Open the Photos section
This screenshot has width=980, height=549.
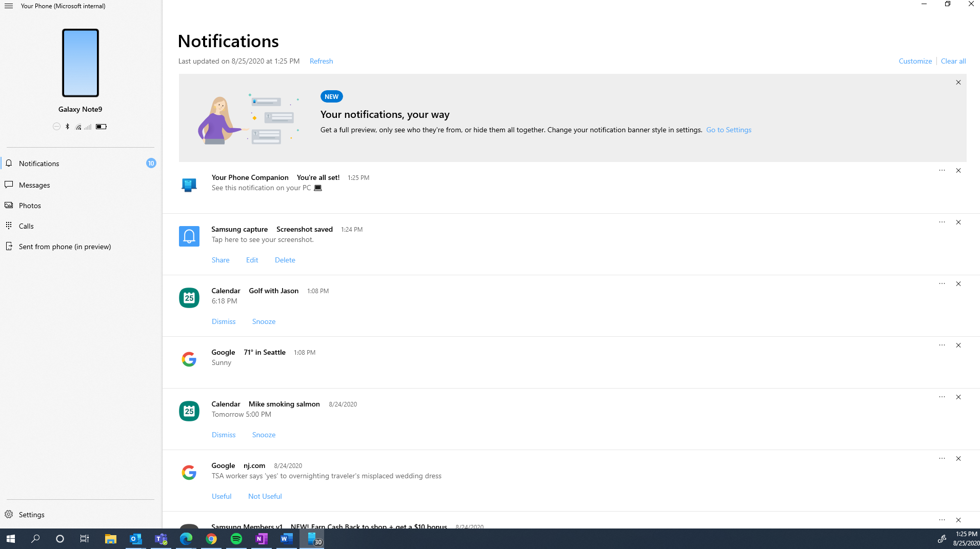30,206
